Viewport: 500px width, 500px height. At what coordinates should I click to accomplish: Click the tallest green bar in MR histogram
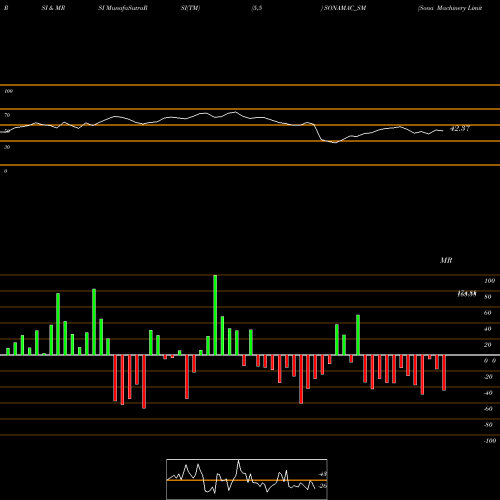pos(215,315)
